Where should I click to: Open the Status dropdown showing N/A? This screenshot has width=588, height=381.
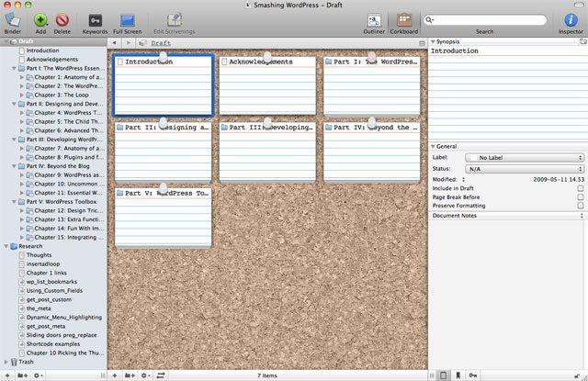point(525,169)
